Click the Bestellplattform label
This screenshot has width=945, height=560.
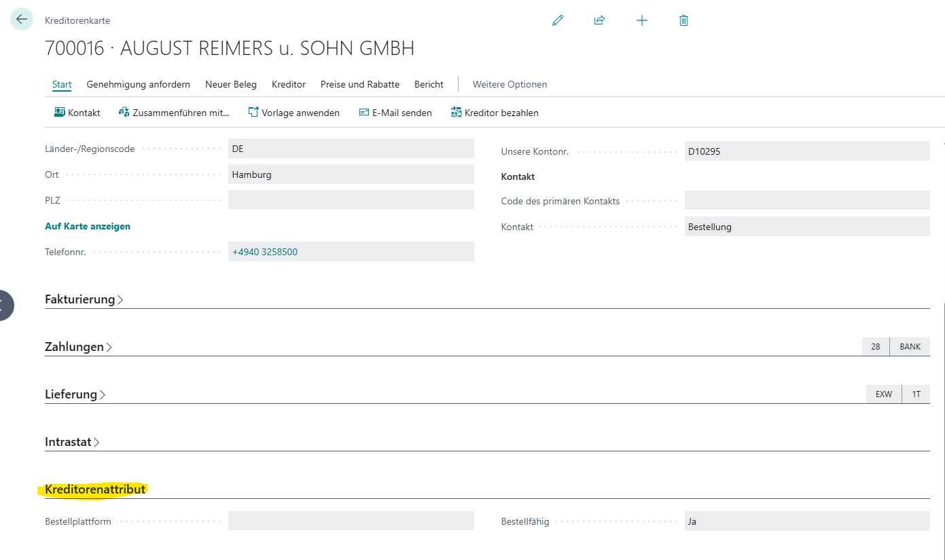pos(78,521)
